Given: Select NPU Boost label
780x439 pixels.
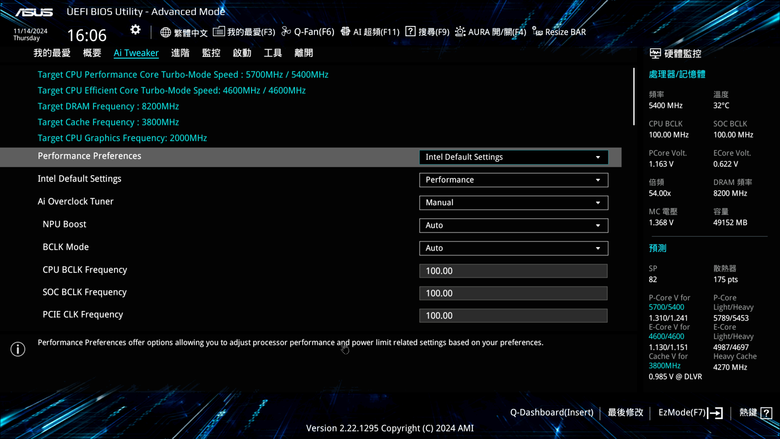Looking at the screenshot, I should [64, 224].
